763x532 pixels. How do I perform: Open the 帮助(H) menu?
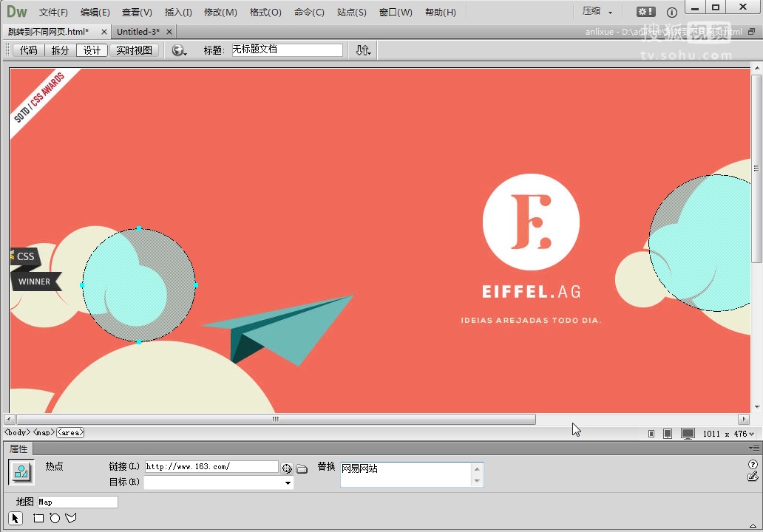point(441,12)
